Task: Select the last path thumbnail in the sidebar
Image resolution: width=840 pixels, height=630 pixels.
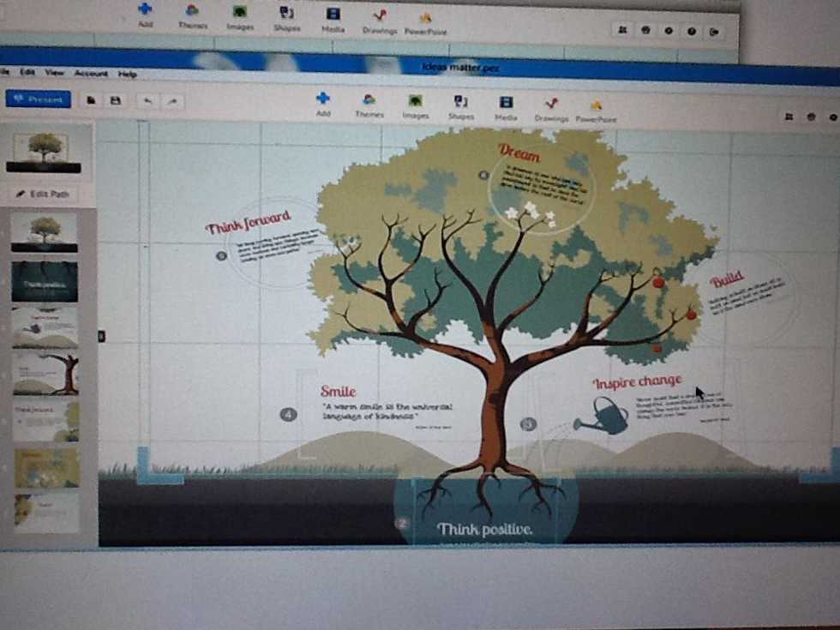Action: point(46,512)
